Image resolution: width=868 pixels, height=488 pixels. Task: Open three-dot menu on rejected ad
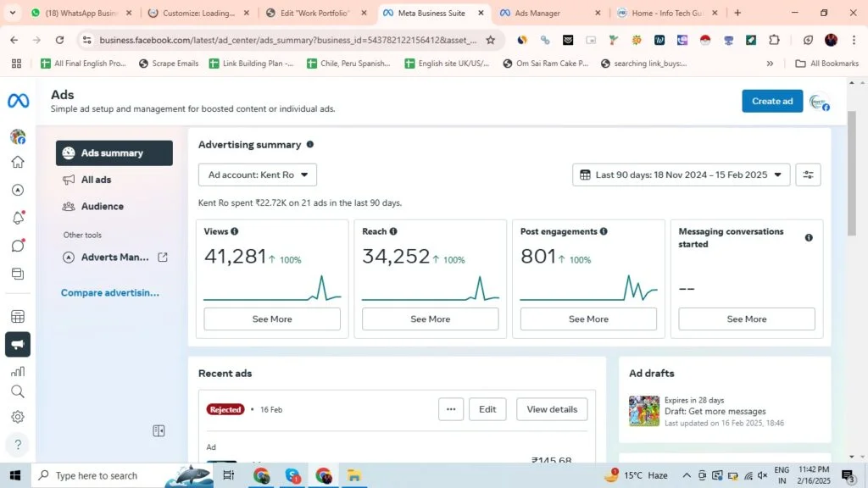click(451, 409)
